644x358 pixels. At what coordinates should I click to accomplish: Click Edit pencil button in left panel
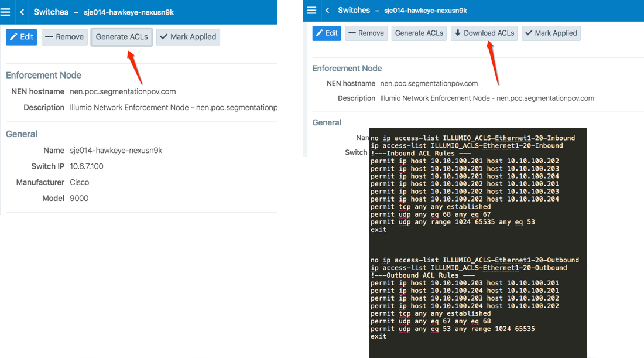click(x=21, y=37)
